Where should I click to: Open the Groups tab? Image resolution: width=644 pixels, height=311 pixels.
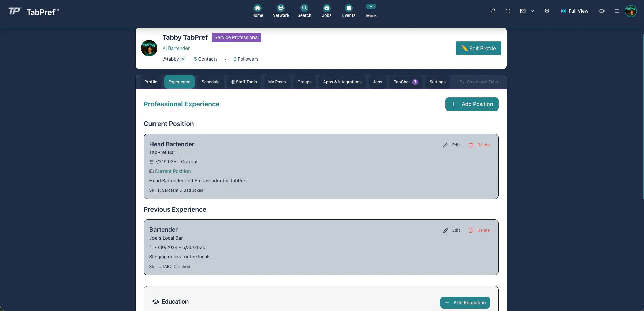coord(305,82)
